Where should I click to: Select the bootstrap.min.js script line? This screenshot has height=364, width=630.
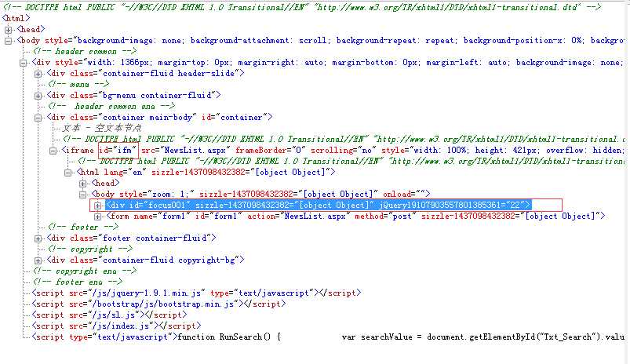point(158,304)
